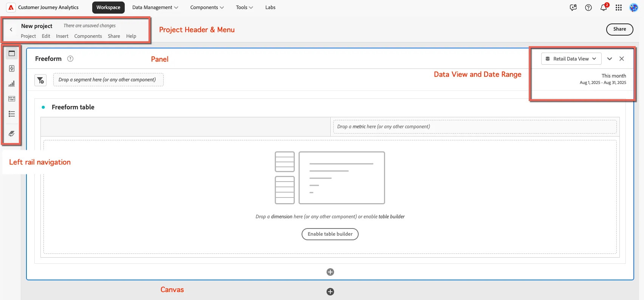This screenshot has height=300, width=644.
Task: Click Enable table builder button
Action: click(x=330, y=234)
